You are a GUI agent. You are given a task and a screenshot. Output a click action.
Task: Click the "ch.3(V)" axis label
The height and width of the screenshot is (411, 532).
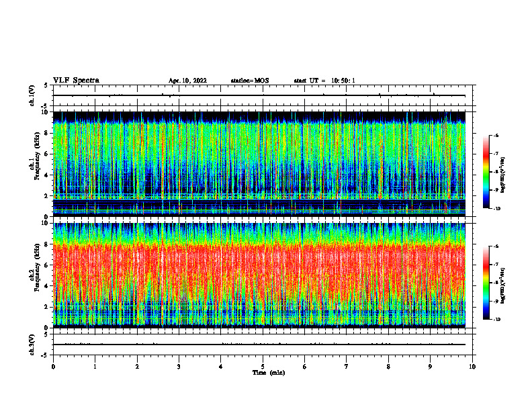(x=32, y=345)
